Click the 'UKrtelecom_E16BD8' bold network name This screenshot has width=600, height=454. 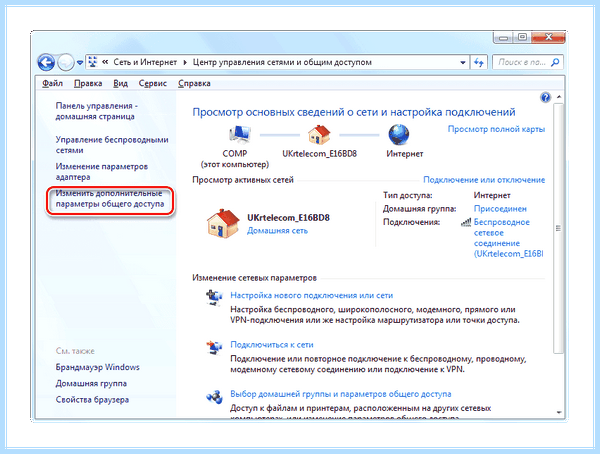tap(288, 217)
